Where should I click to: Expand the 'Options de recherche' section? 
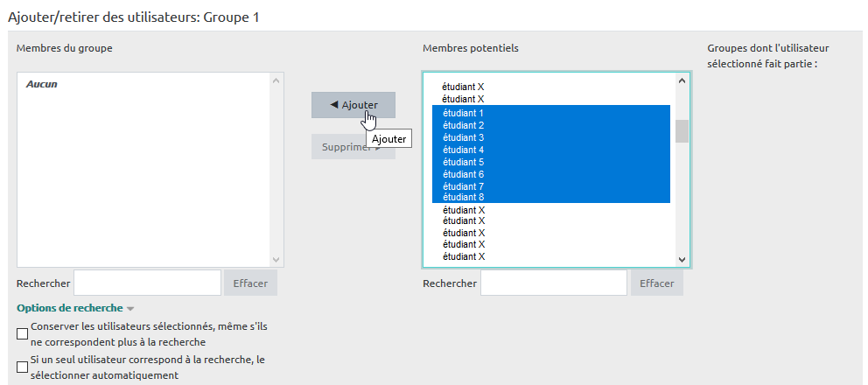point(69,308)
